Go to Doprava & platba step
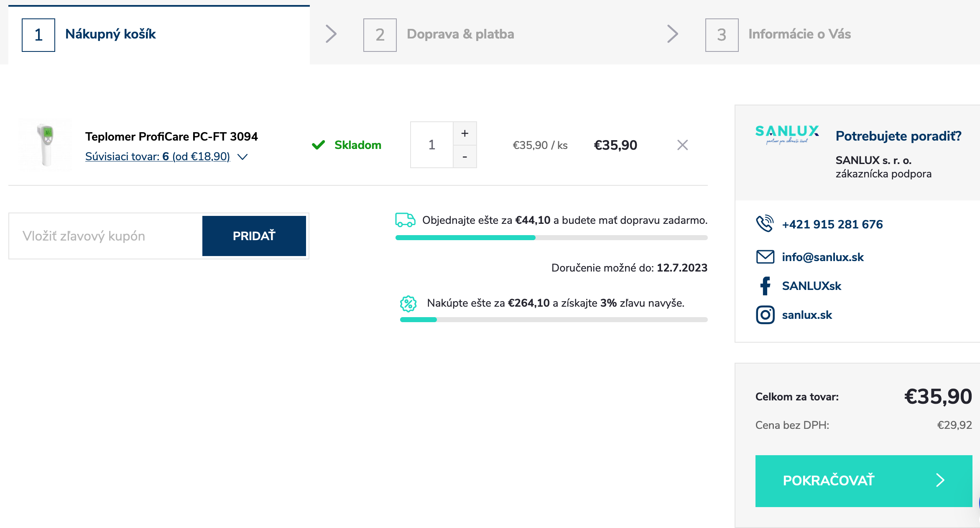Viewport: 980px width, 528px height. tap(460, 34)
